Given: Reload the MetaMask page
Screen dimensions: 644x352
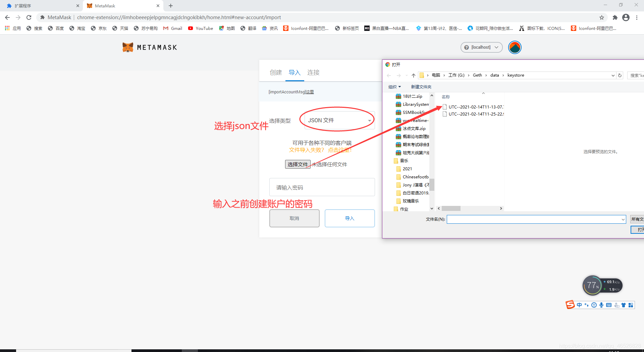Looking at the screenshot, I should point(29,17).
